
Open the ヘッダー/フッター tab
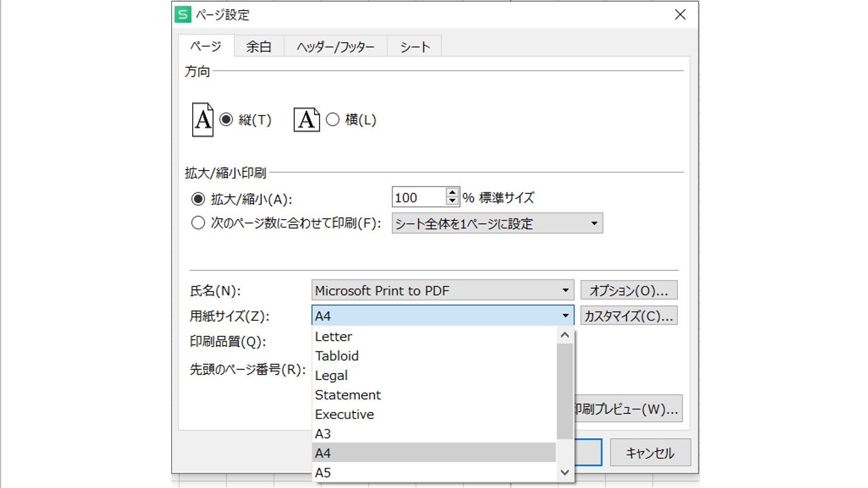pos(335,47)
